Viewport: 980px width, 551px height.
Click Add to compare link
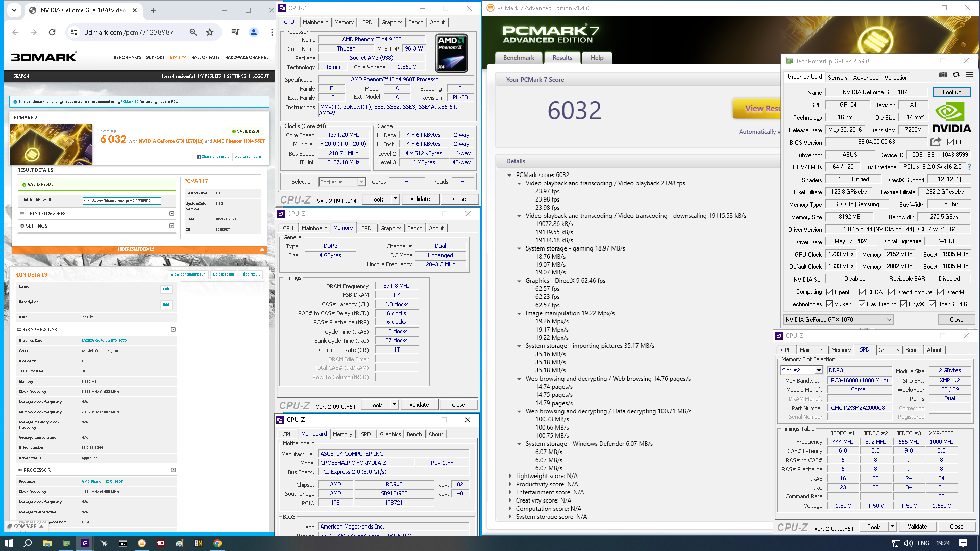point(248,157)
